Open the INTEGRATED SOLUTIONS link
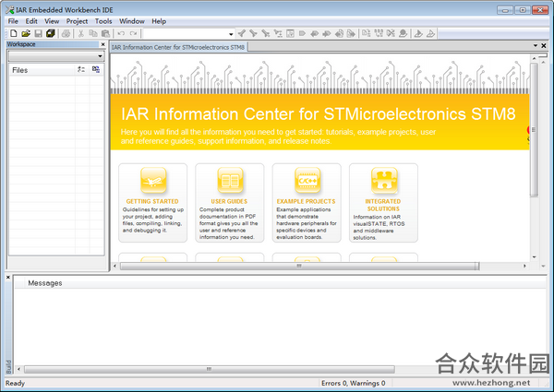The image size is (554, 392). (383, 205)
